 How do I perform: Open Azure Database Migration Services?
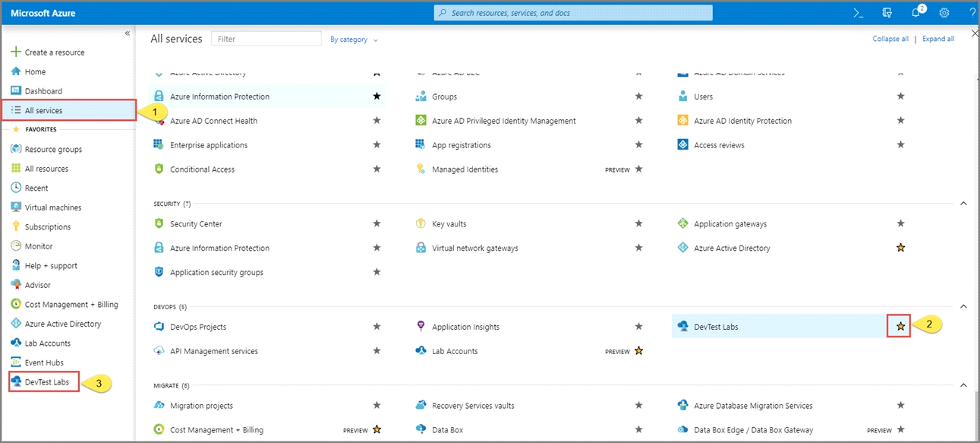[x=753, y=406]
